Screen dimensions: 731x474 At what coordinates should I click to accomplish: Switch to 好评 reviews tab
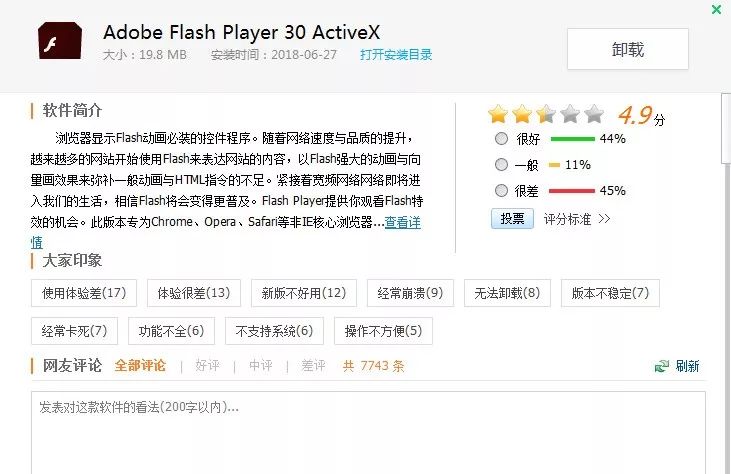[x=207, y=366]
